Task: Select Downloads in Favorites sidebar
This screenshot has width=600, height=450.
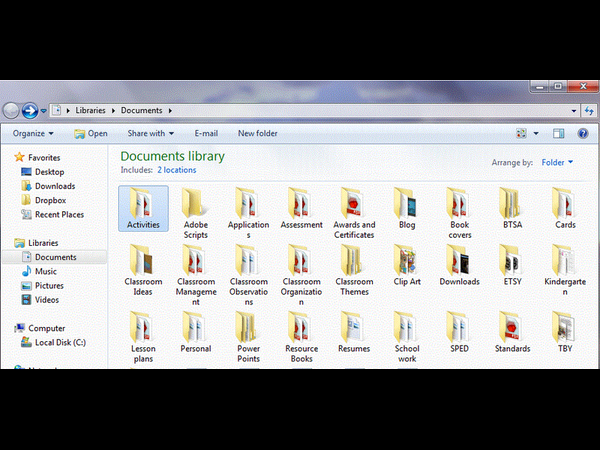Action: point(54,186)
